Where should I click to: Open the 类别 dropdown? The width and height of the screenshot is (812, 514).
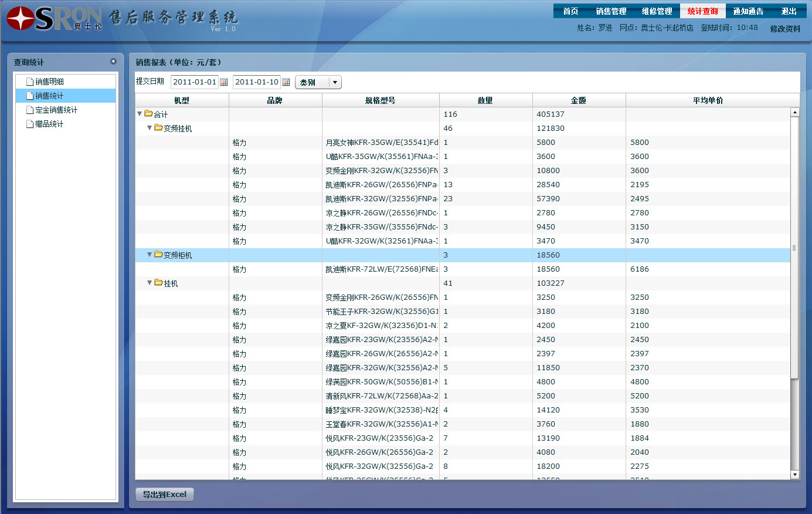tap(318, 82)
